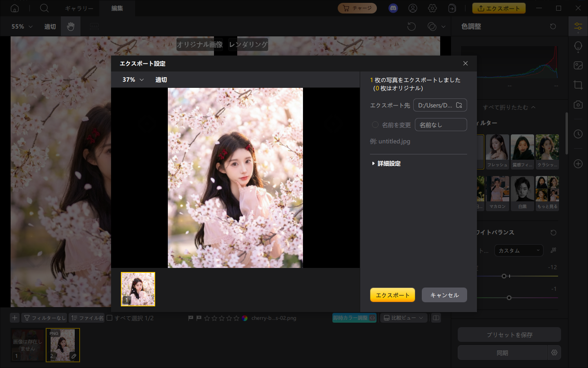588x368 pixels.
Task: Click the add adjustment plus icon
Action: [578, 164]
